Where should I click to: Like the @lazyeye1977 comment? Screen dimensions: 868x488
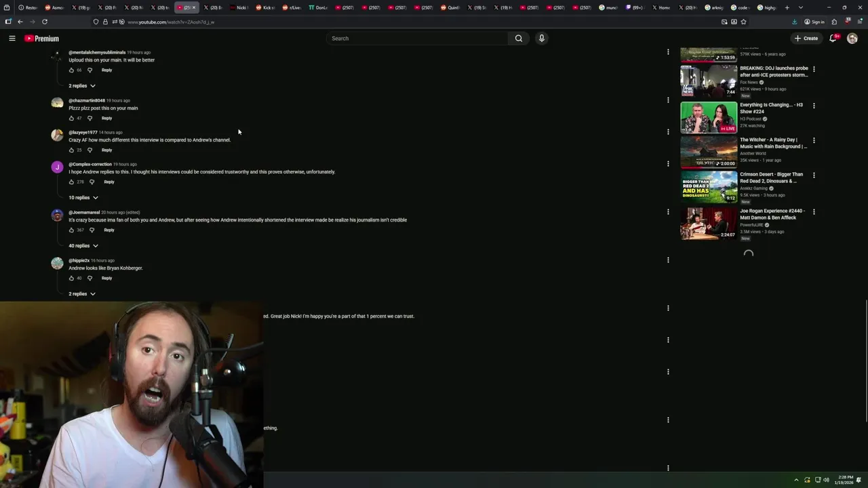tap(71, 150)
